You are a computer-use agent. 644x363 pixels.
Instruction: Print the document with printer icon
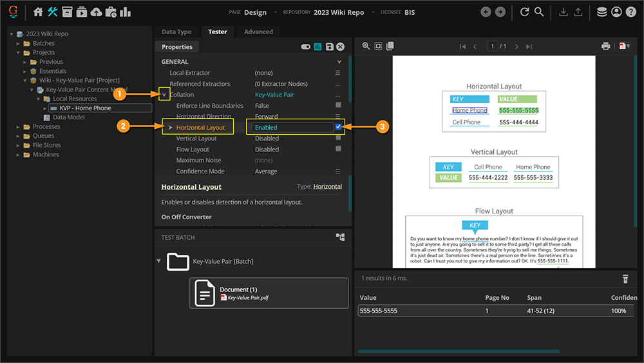point(605,46)
